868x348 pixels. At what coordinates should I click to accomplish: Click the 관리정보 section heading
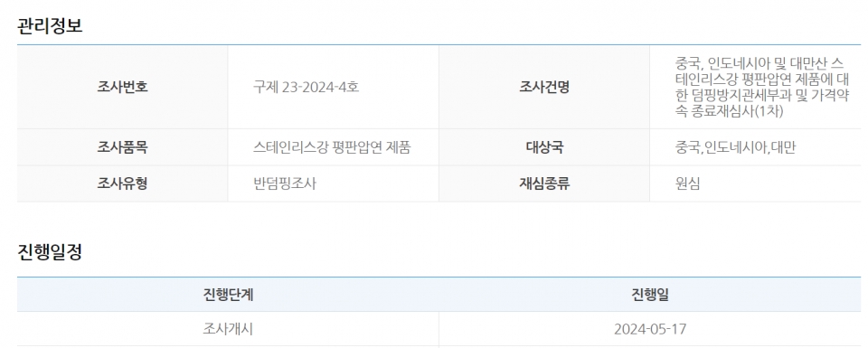[50, 26]
